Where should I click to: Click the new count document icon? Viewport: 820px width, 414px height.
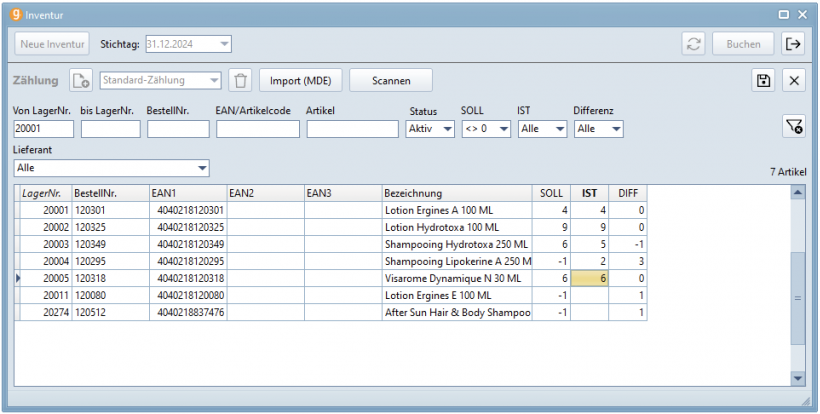81,80
